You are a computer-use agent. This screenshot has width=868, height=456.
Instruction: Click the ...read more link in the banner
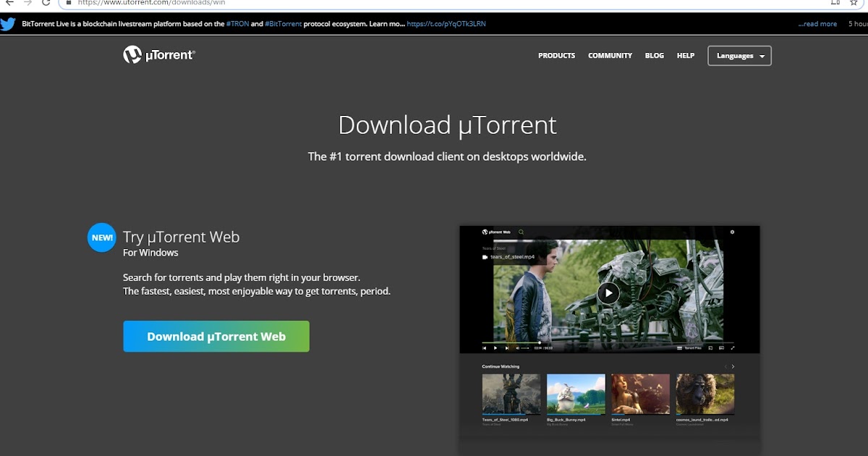817,24
